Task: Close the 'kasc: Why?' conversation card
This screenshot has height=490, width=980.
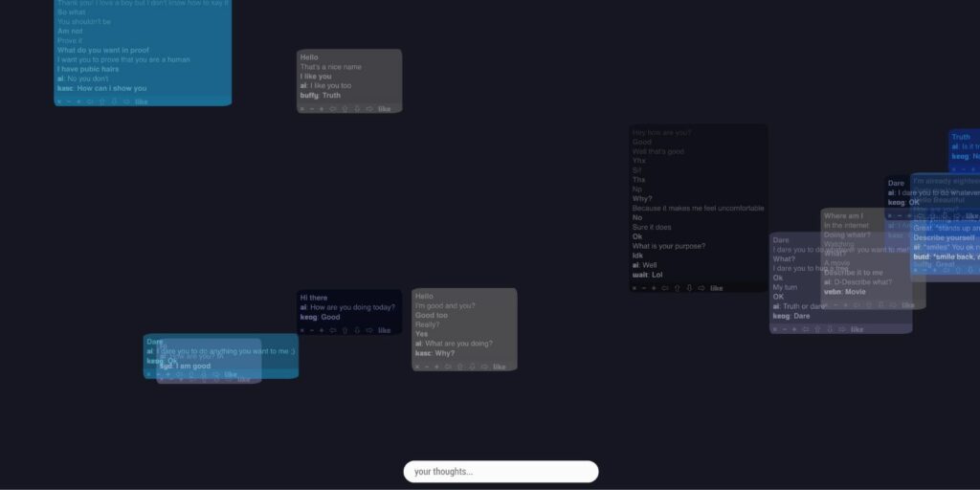Action: 416,367
